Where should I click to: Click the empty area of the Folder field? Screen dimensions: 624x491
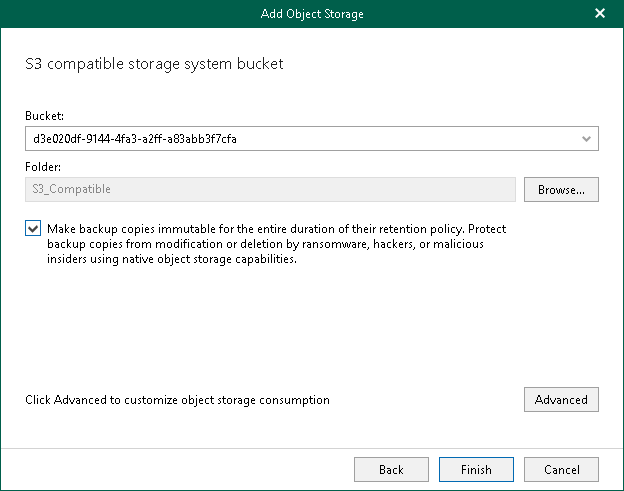(x=350, y=188)
